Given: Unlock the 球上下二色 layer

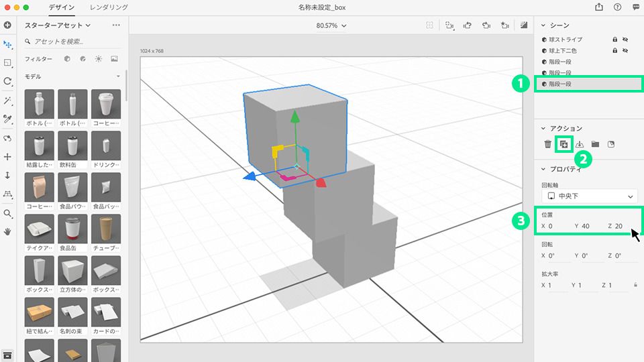Looking at the screenshot, I should [614, 50].
